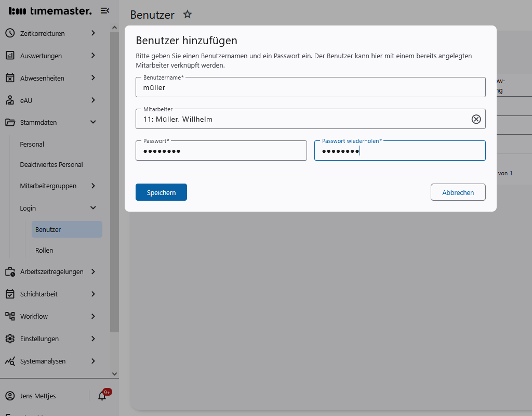Click the Stammdaten folder icon
The height and width of the screenshot is (416, 532).
tap(10, 122)
